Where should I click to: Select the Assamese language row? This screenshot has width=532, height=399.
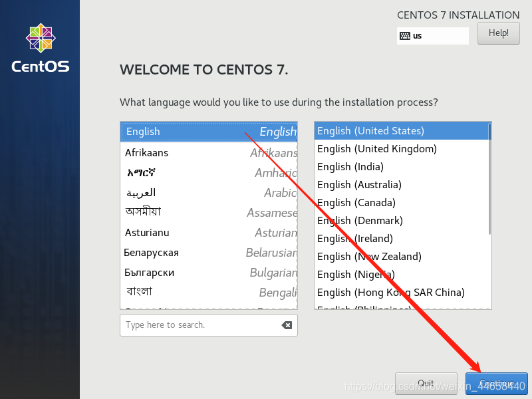click(209, 213)
